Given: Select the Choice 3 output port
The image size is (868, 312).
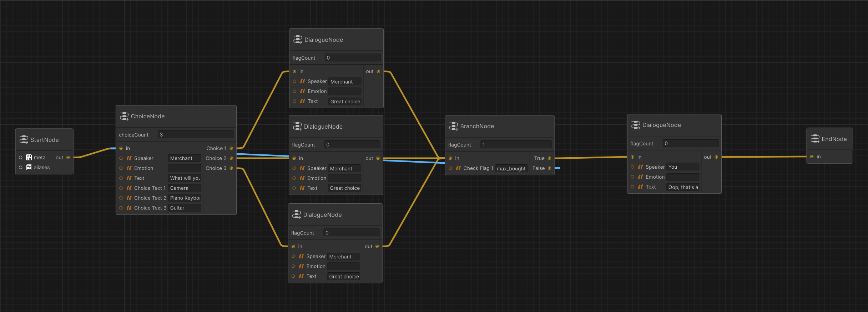Looking at the screenshot, I should coord(231,168).
